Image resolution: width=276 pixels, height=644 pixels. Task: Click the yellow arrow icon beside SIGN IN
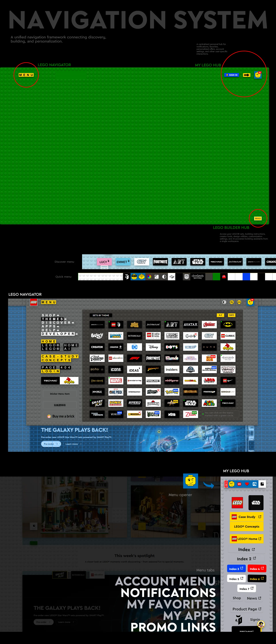point(247,75)
